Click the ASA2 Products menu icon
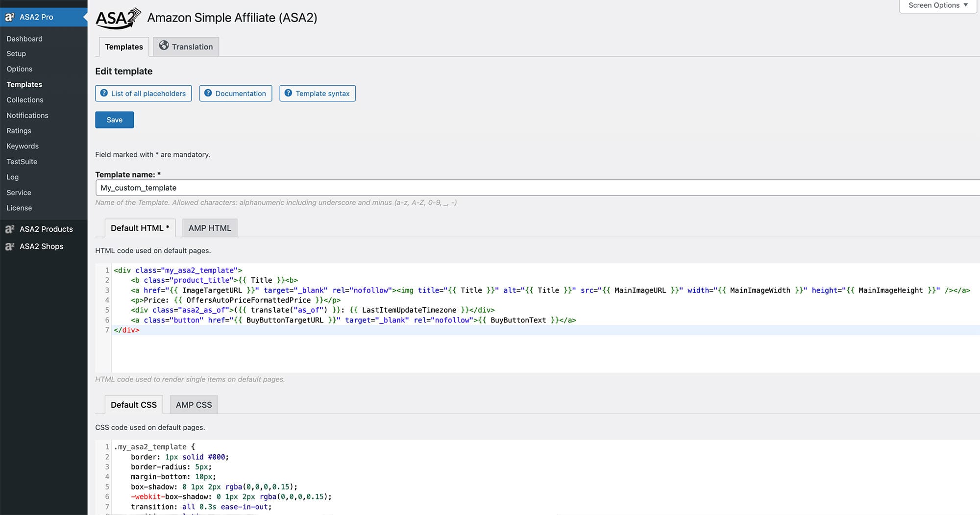Viewport: 980px width, 515px height. (10, 229)
